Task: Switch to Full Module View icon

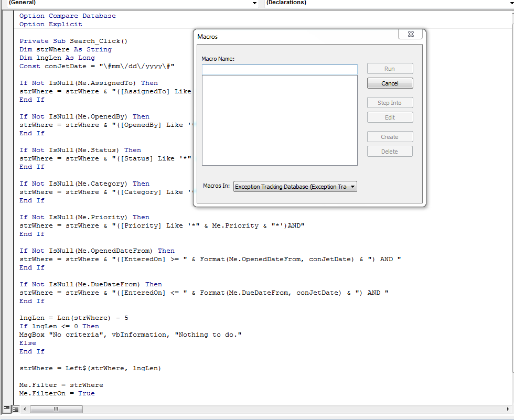Action: pos(15,408)
